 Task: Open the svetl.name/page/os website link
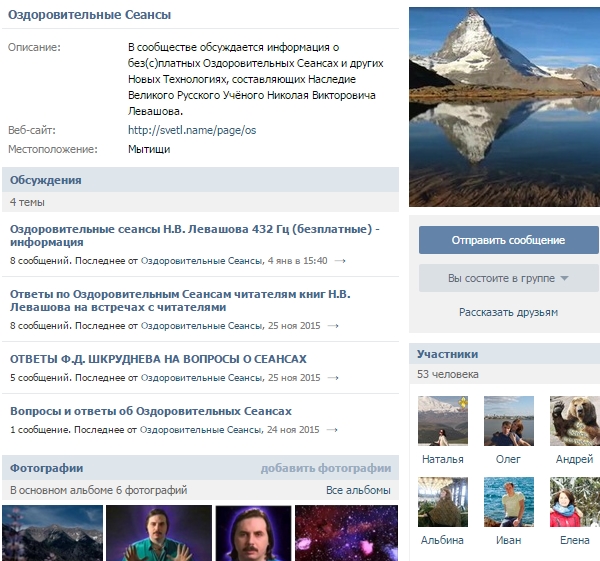click(192, 130)
